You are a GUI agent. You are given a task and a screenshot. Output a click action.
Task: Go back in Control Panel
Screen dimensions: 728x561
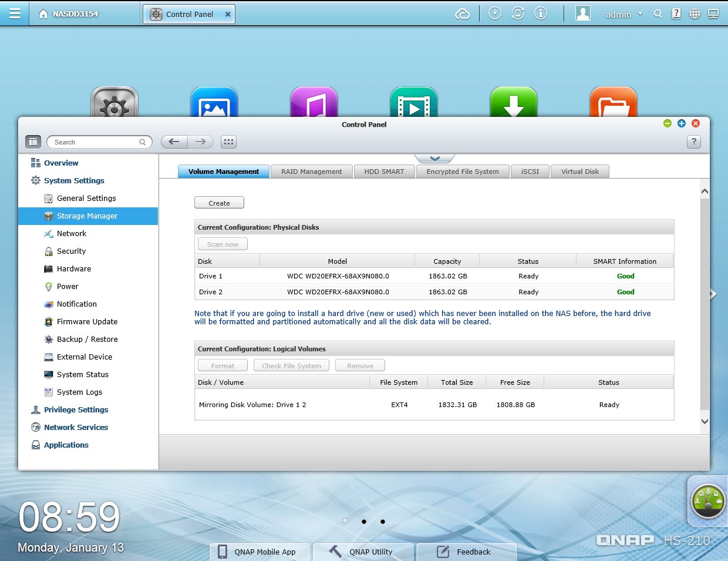click(174, 142)
